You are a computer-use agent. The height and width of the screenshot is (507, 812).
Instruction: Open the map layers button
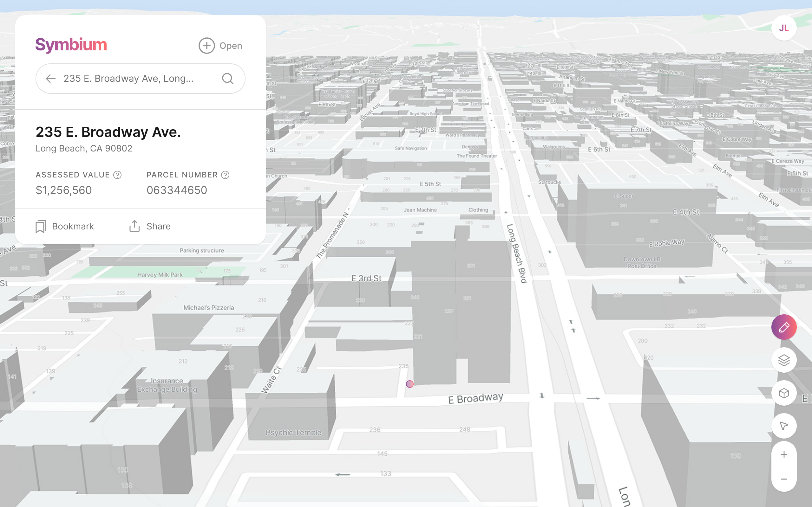click(x=783, y=360)
